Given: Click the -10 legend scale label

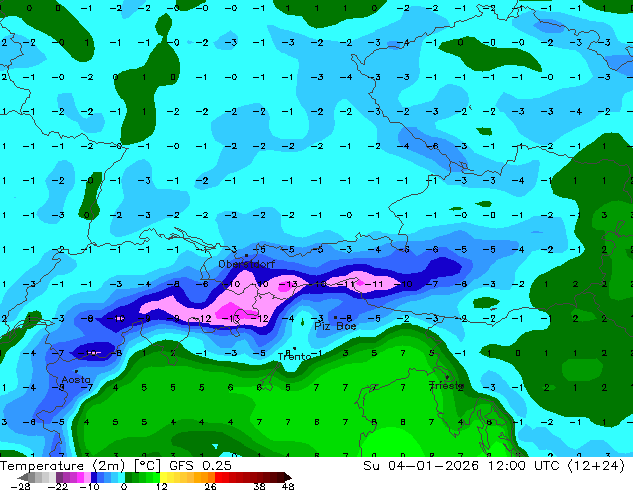Looking at the screenshot, I should pos(89,486).
